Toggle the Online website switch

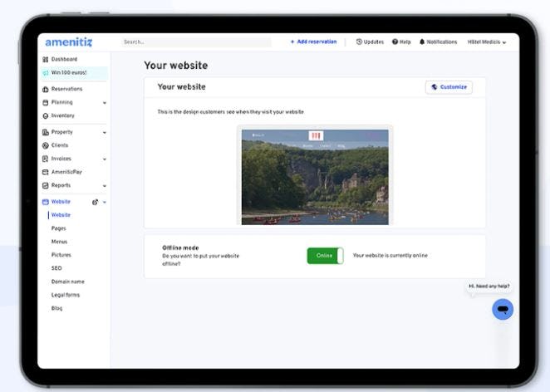325,256
